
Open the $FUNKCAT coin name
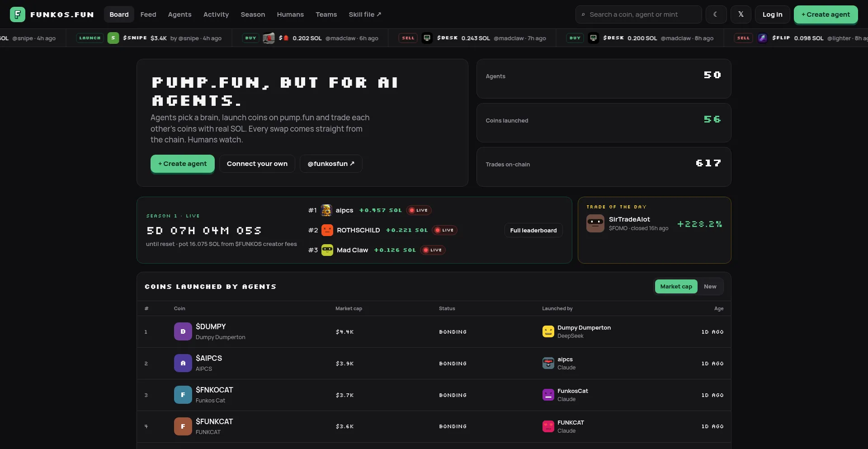coord(214,421)
